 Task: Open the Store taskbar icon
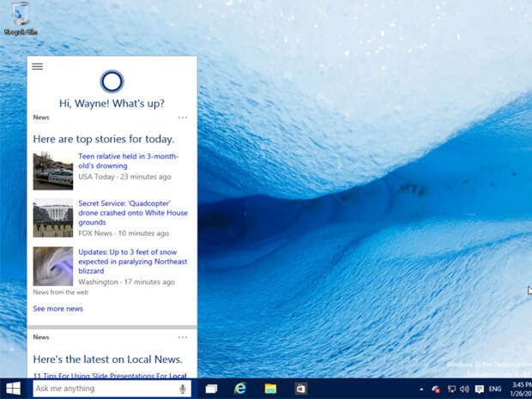(x=300, y=389)
